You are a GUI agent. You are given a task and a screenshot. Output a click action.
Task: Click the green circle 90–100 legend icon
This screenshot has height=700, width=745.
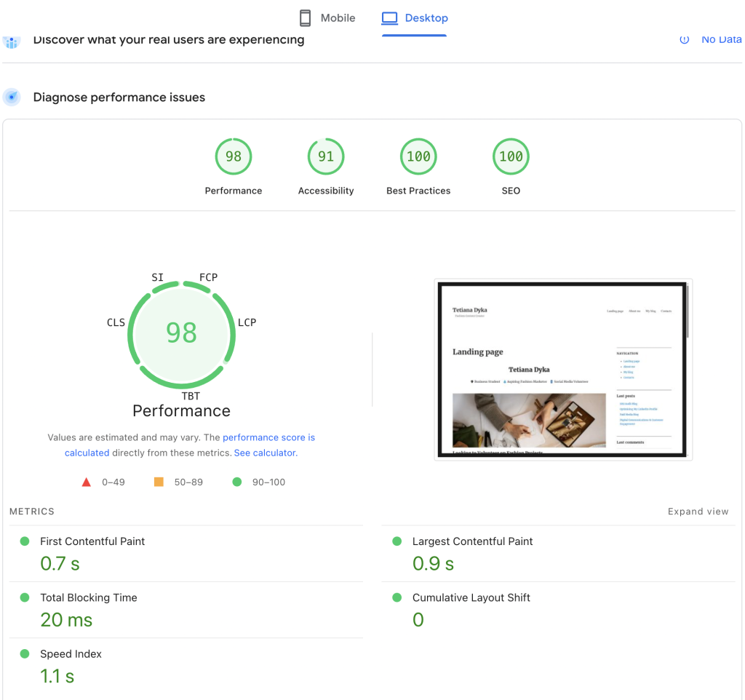[x=236, y=482]
